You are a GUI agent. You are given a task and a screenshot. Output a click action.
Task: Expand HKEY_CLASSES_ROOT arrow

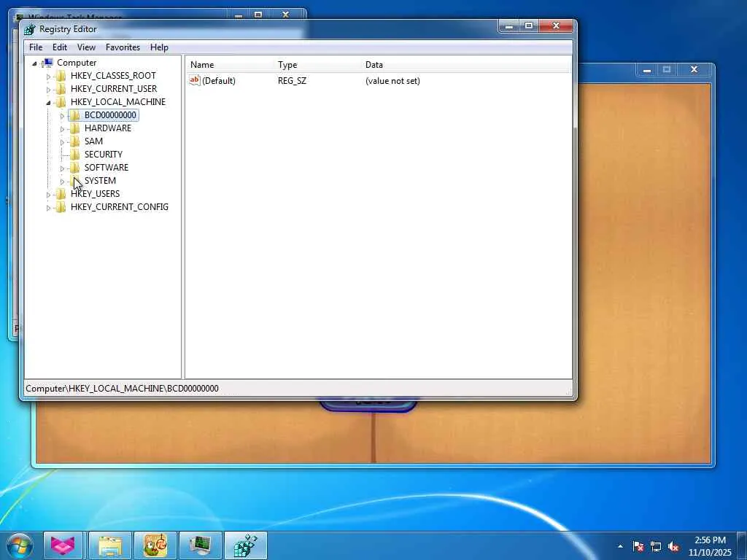[x=48, y=76]
